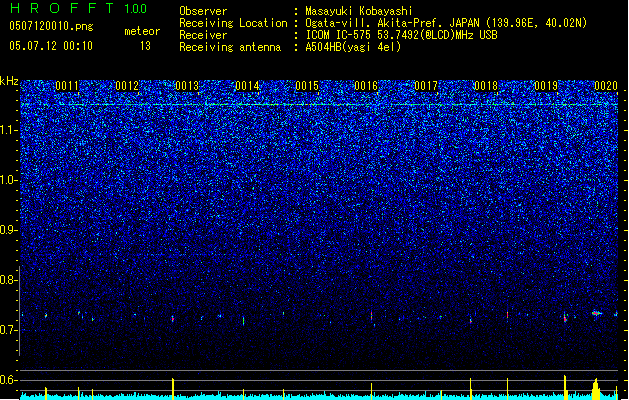Click the 0.7 frequency axis label

[8, 330]
